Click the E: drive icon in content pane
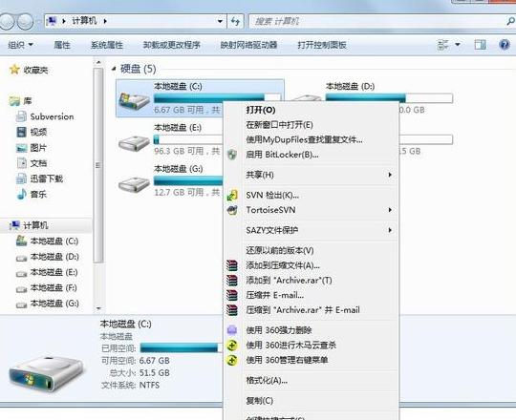 pyautogui.click(x=134, y=143)
